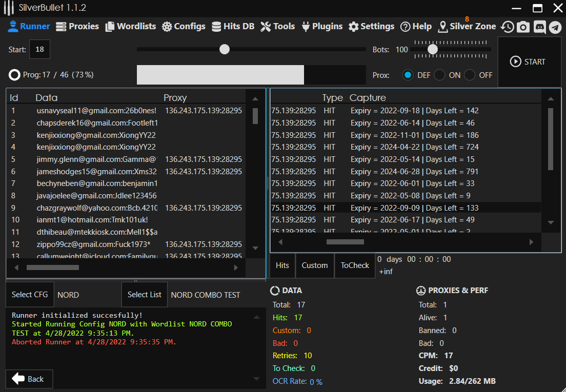Open the Plugins section
566x392 pixels.
322,26
